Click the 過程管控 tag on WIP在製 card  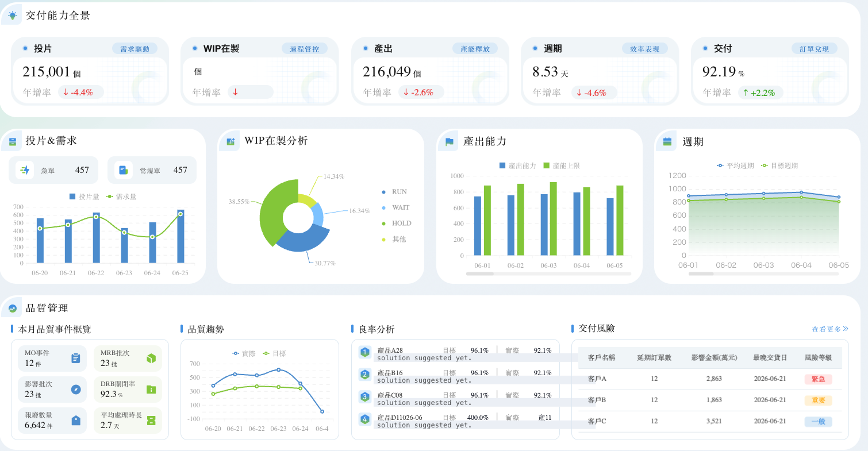pos(304,49)
